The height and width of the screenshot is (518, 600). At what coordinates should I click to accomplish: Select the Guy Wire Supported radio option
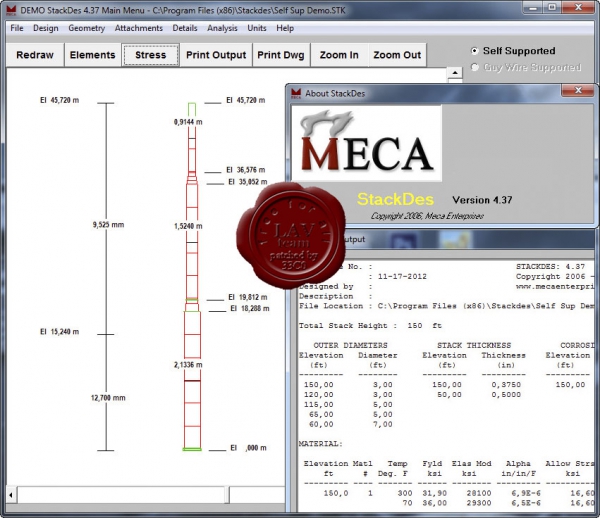click(526, 67)
